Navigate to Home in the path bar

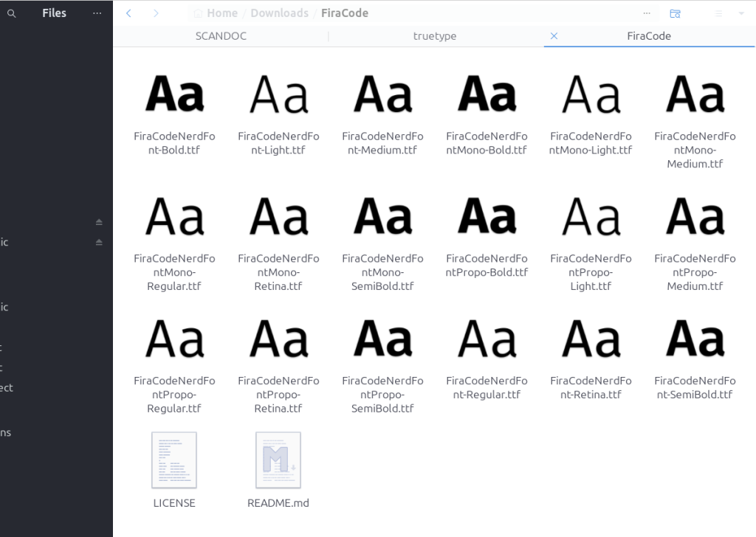221,13
